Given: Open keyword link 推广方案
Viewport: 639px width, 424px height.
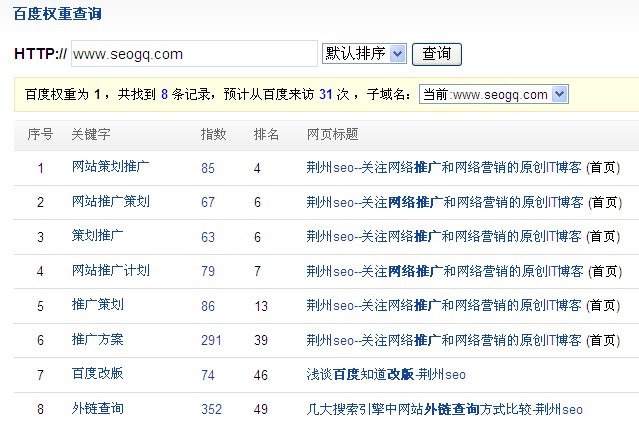Looking at the screenshot, I should coord(97,339).
